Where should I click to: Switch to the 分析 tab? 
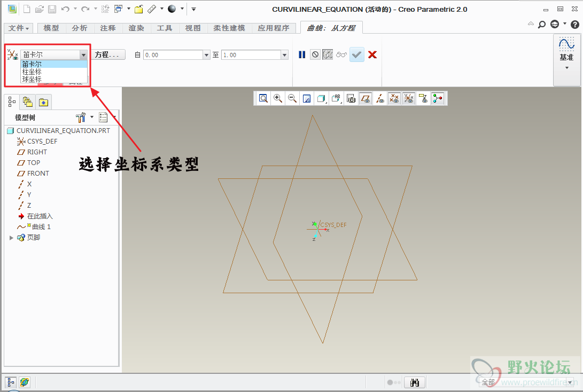[80, 28]
